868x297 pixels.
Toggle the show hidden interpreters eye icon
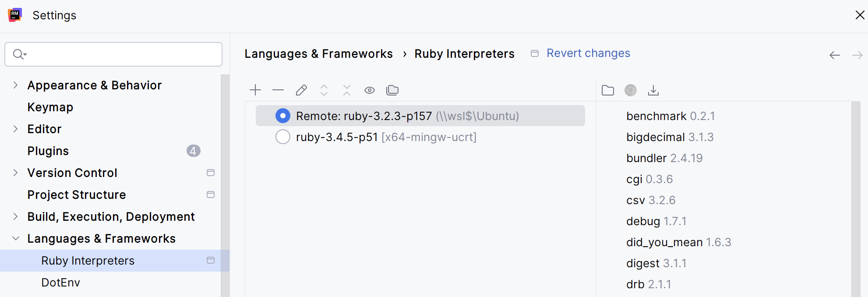(x=369, y=90)
